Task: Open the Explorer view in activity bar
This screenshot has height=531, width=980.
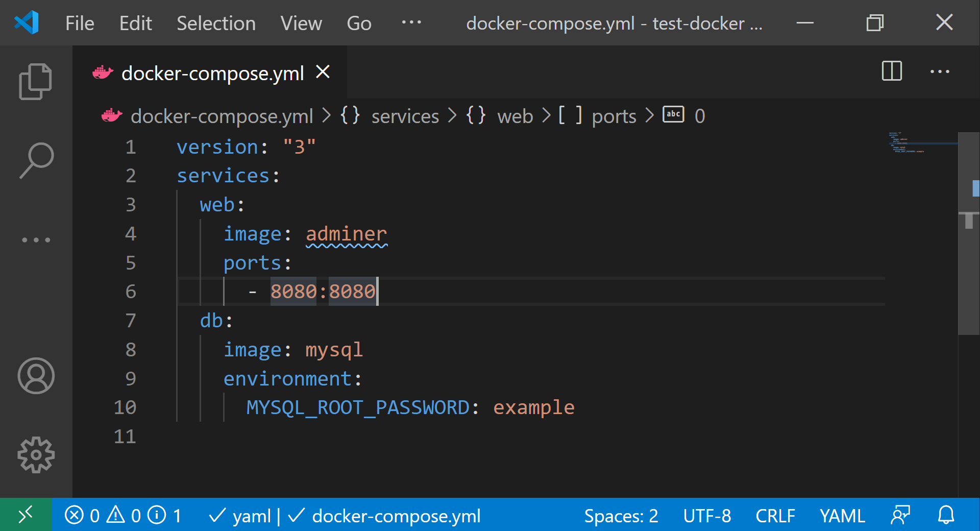Action: point(36,82)
